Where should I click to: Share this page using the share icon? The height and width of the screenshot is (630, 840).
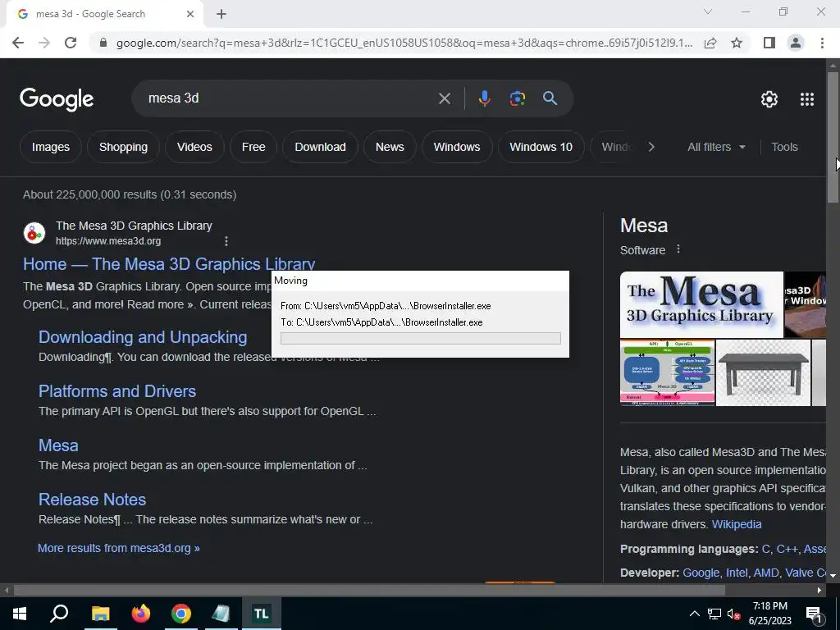[x=710, y=43]
